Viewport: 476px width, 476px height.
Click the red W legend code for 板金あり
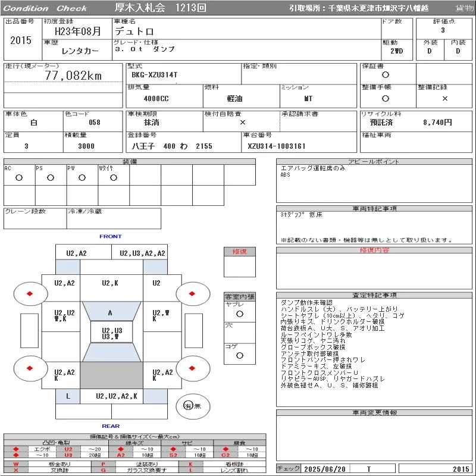16,464
